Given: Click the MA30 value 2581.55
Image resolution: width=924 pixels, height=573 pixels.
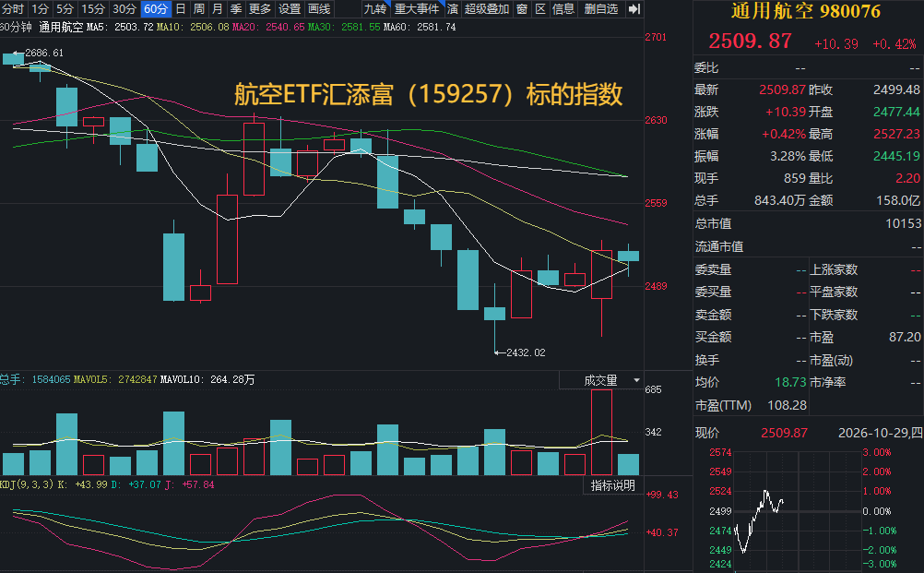Looking at the screenshot, I should click(360, 27).
